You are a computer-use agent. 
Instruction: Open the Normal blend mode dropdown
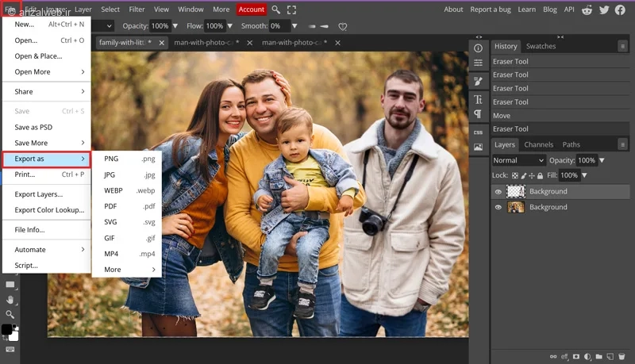pos(519,160)
